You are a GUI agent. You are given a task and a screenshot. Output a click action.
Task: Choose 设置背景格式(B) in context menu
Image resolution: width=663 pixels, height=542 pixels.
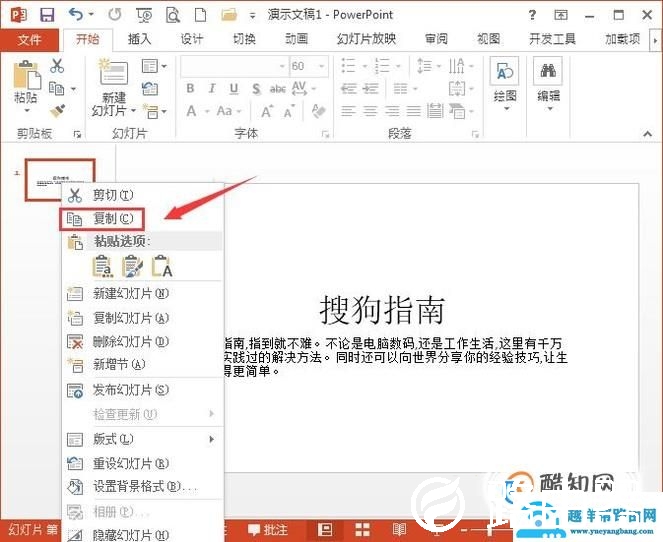pyautogui.click(x=142, y=487)
